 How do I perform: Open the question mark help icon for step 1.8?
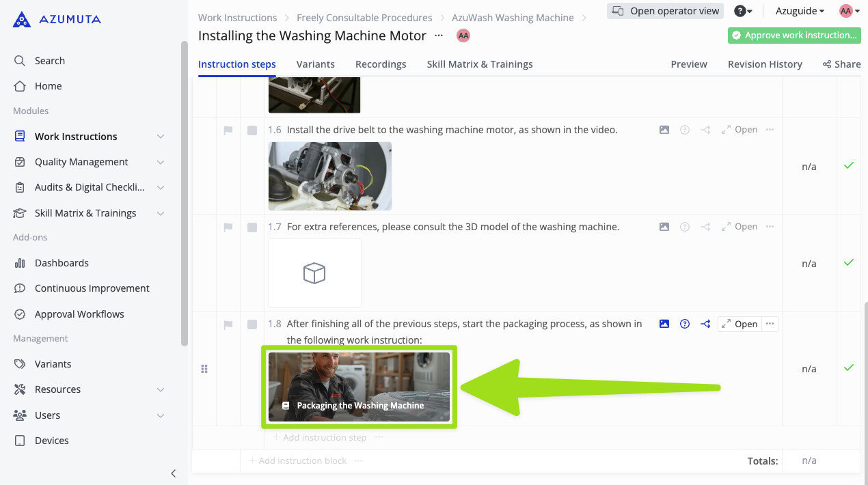684,324
